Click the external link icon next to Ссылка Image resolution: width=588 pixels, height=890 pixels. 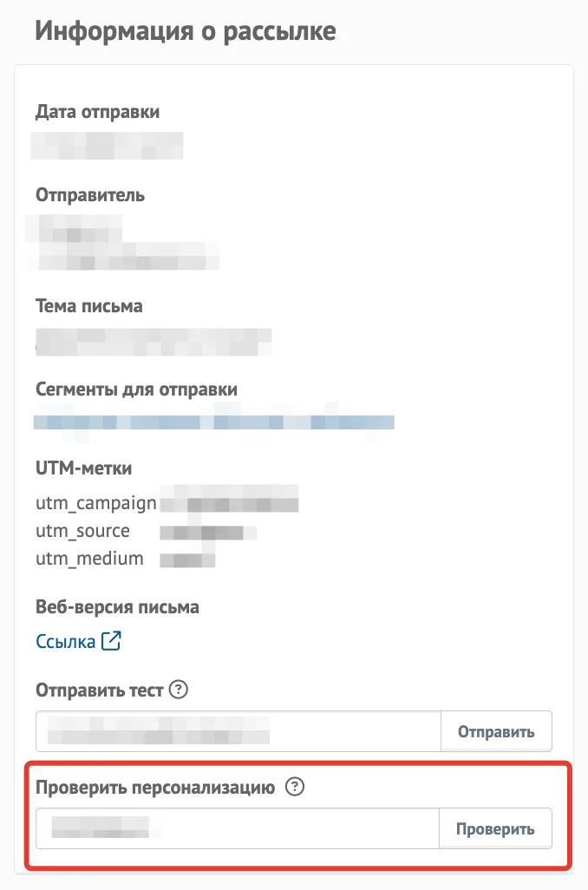111,641
